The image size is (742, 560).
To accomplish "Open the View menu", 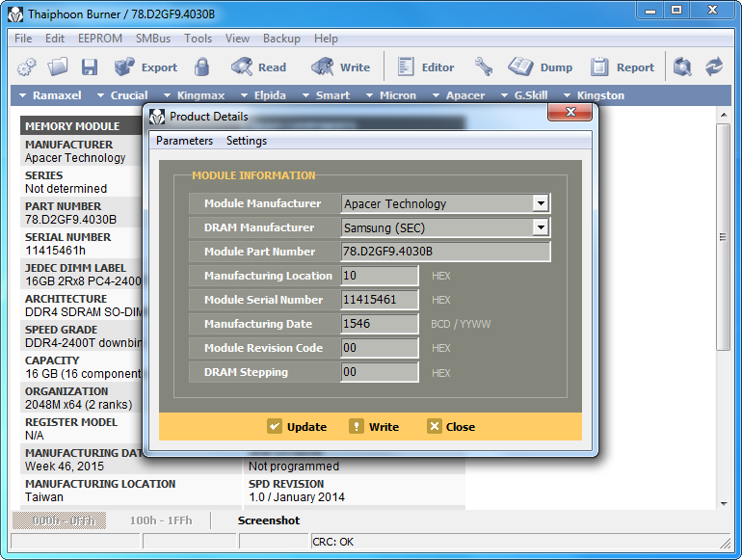I will point(237,39).
